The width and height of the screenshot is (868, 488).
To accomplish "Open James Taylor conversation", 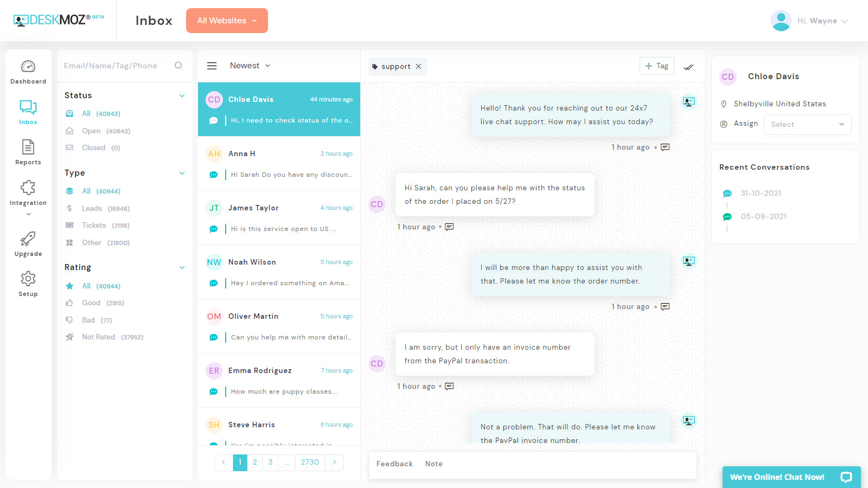I will pos(279,218).
